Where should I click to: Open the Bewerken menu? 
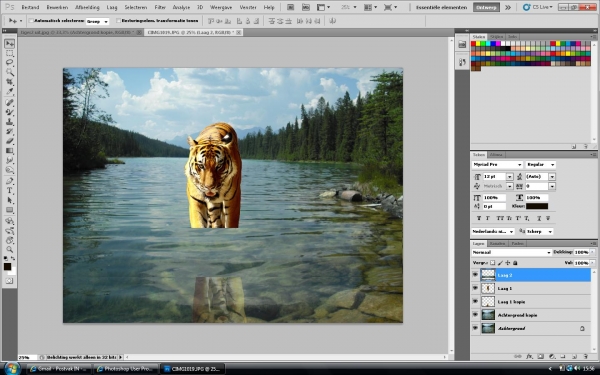pyautogui.click(x=57, y=7)
